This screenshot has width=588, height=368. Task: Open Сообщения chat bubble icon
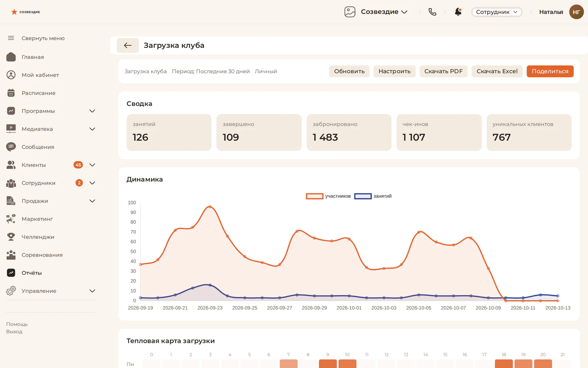pos(11,147)
